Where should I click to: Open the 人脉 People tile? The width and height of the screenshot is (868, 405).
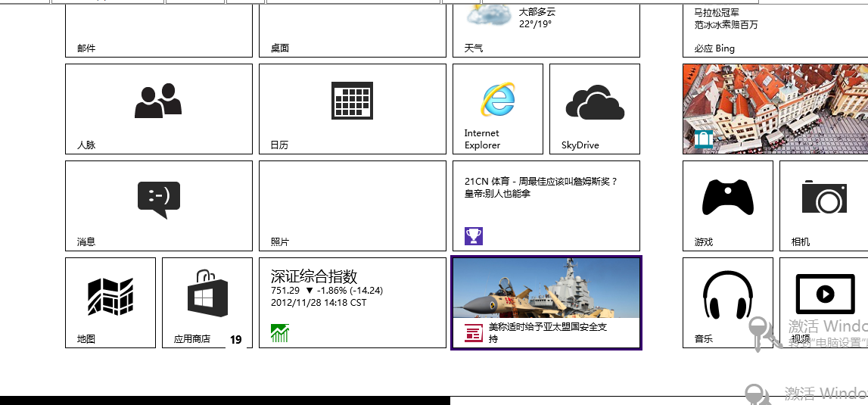click(x=159, y=109)
